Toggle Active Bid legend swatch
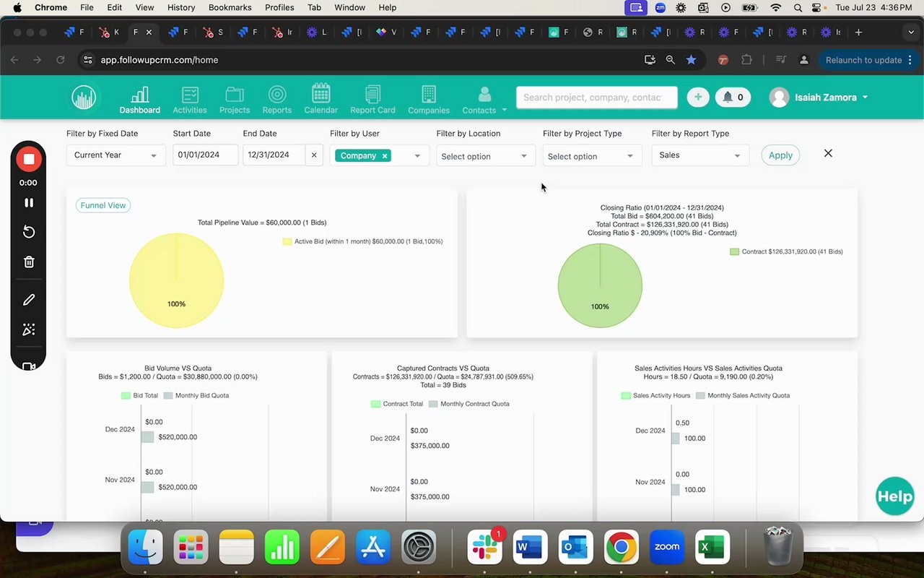Screen dimensions: 924x578 [287, 241]
